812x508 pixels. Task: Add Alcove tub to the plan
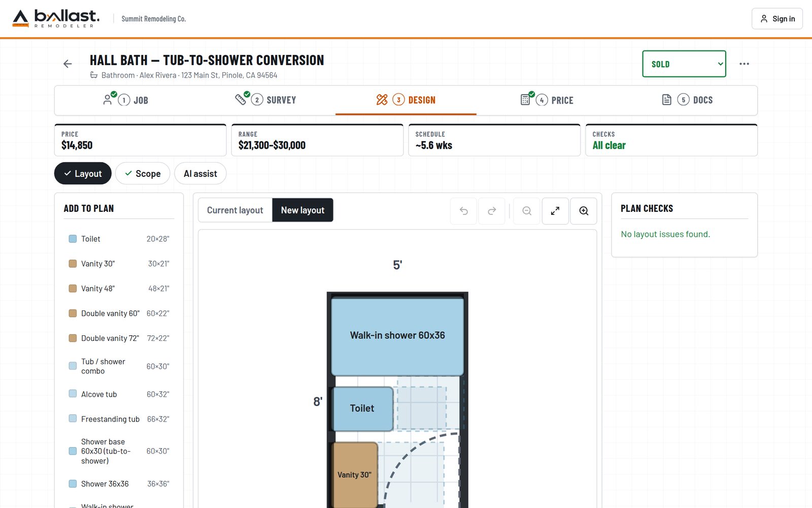[119, 394]
